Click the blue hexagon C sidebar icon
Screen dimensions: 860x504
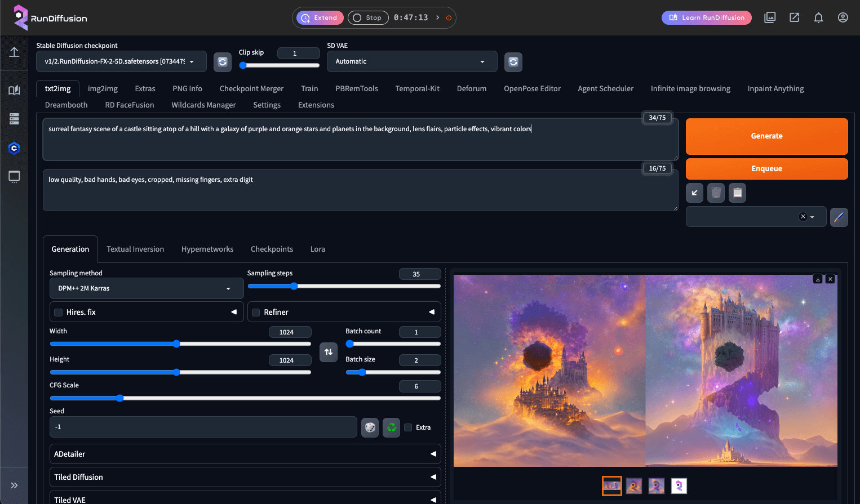tap(14, 148)
